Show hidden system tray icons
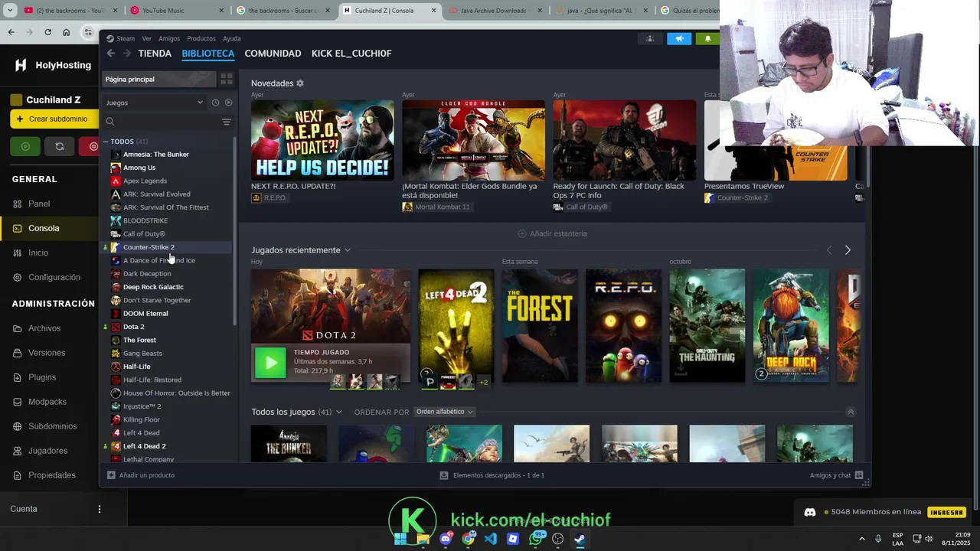 point(861,539)
